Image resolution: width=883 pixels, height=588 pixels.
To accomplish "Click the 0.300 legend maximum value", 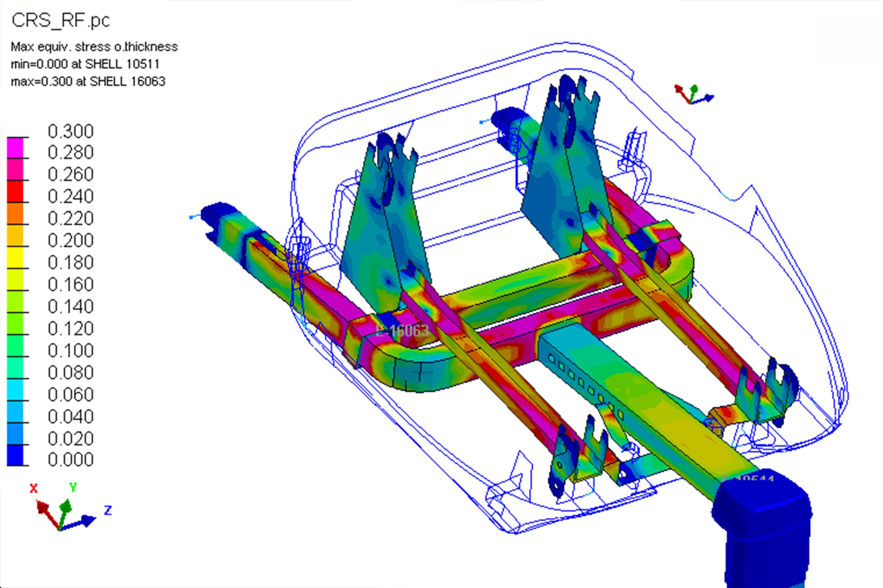I will coord(71,131).
